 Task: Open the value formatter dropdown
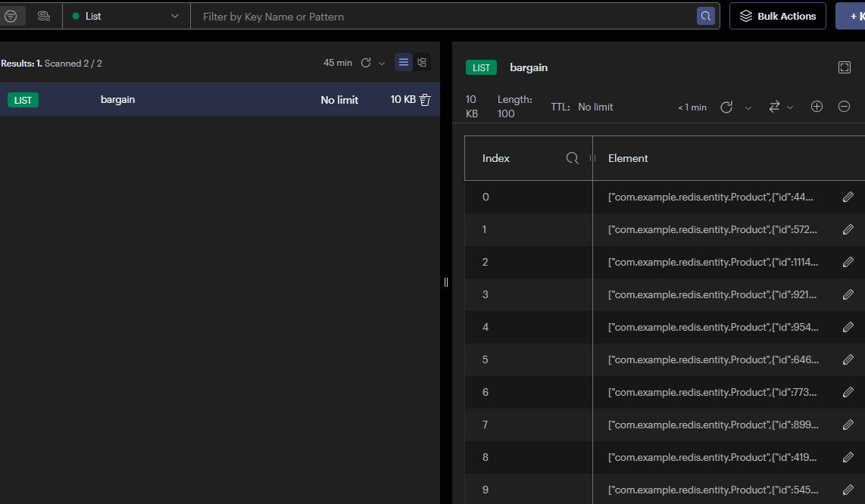[780, 107]
